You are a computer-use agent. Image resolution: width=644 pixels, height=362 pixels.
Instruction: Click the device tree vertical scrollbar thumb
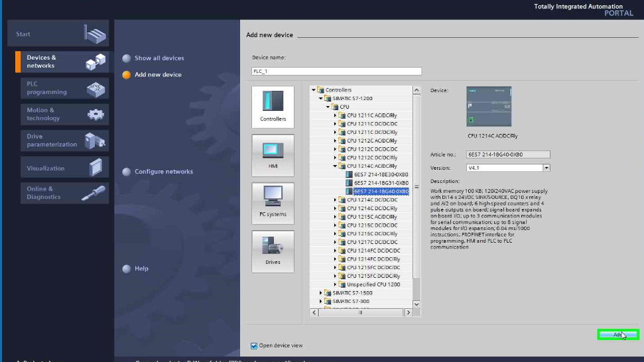click(417, 187)
